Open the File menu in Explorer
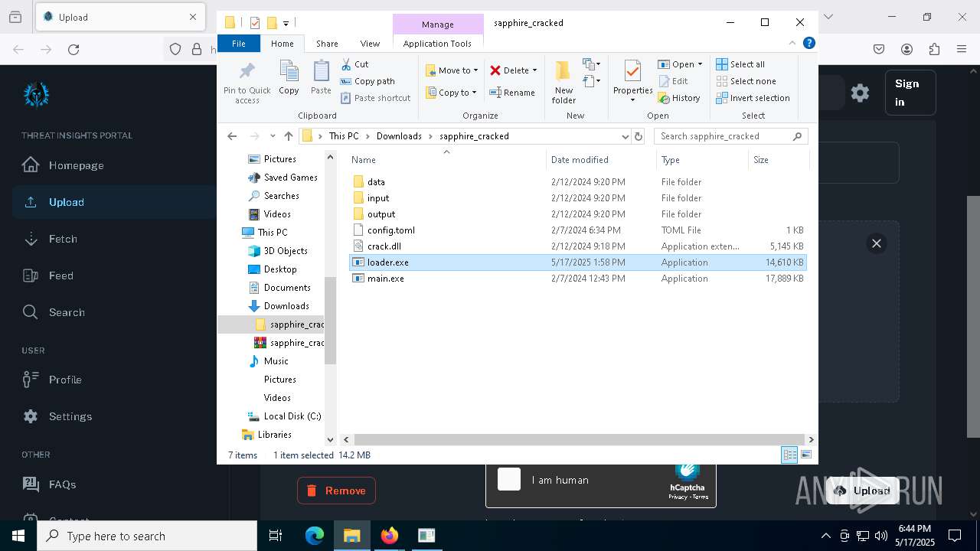980x551 pixels. pyautogui.click(x=239, y=44)
